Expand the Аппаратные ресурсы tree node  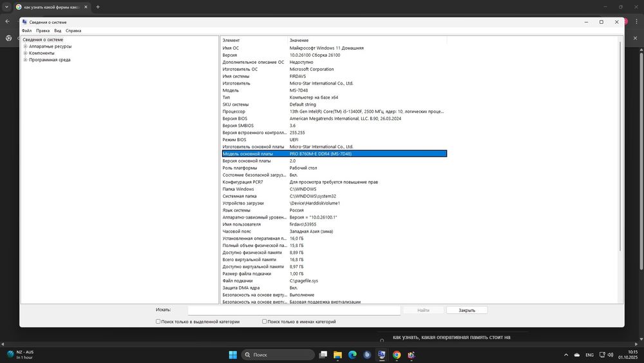[x=26, y=46]
